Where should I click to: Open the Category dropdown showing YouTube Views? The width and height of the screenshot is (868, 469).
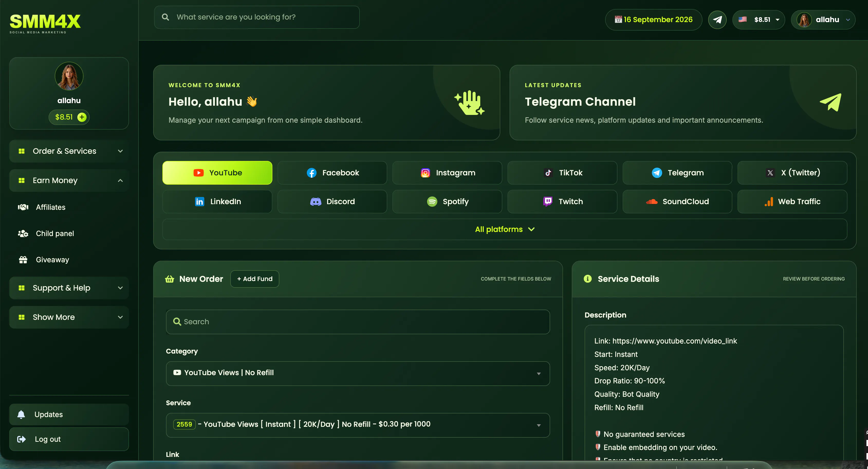(358, 374)
